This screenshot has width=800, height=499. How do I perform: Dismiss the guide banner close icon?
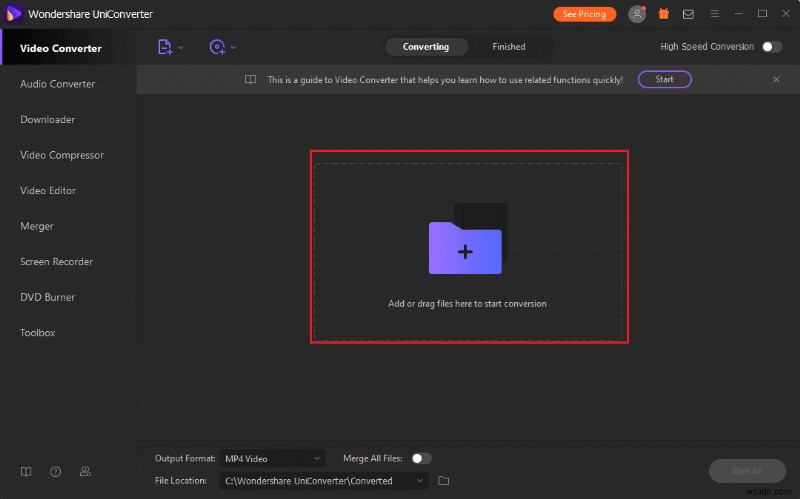tap(776, 80)
